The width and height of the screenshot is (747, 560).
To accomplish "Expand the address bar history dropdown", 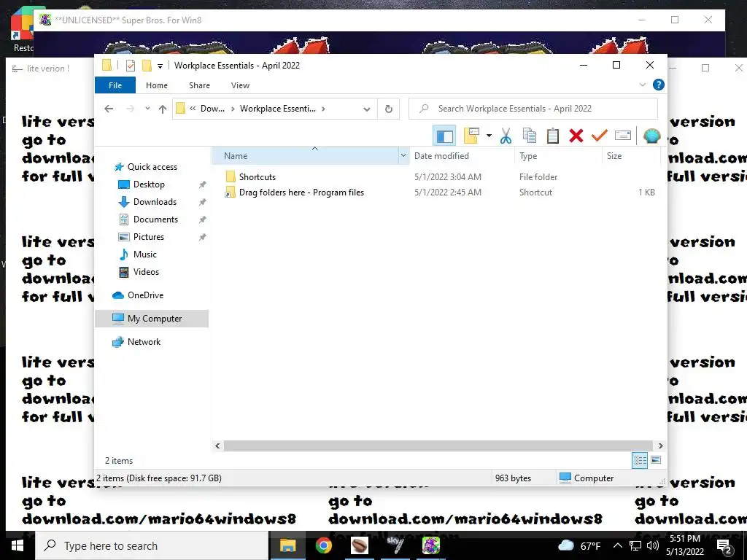I will (x=366, y=109).
